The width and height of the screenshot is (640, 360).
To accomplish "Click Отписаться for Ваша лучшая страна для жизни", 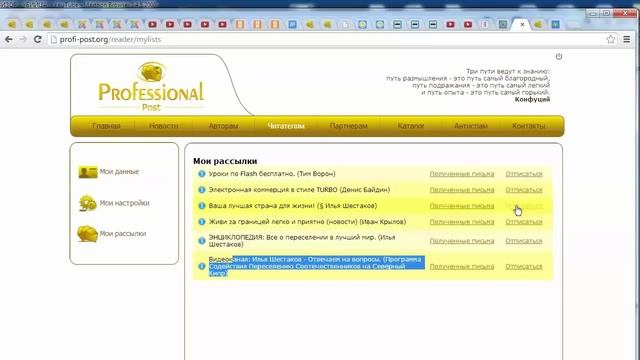I will tap(524, 206).
